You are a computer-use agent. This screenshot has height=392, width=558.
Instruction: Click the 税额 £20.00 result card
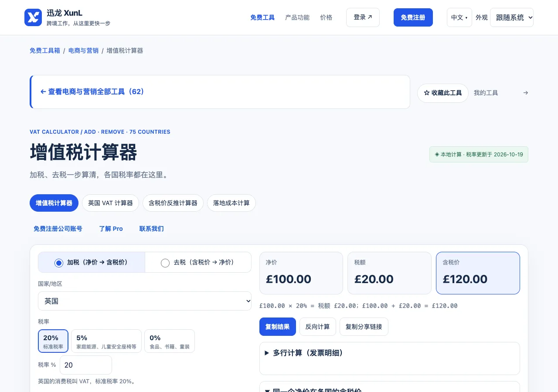click(x=390, y=273)
